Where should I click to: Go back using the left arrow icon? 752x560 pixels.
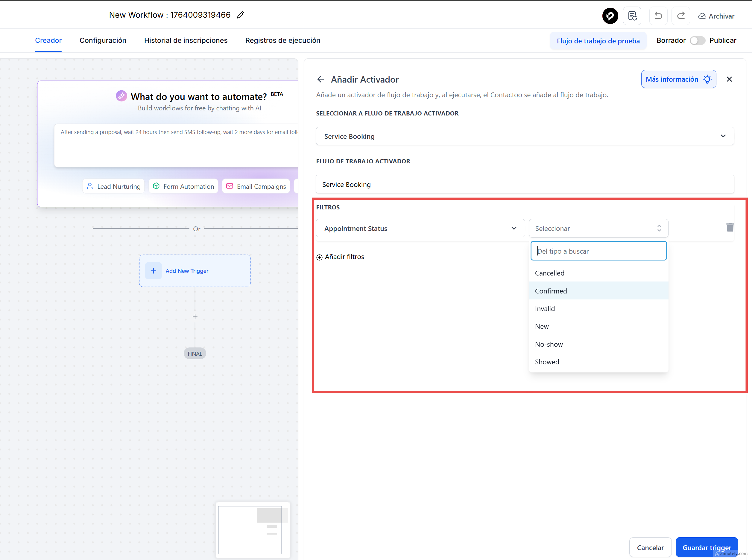pos(320,79)
